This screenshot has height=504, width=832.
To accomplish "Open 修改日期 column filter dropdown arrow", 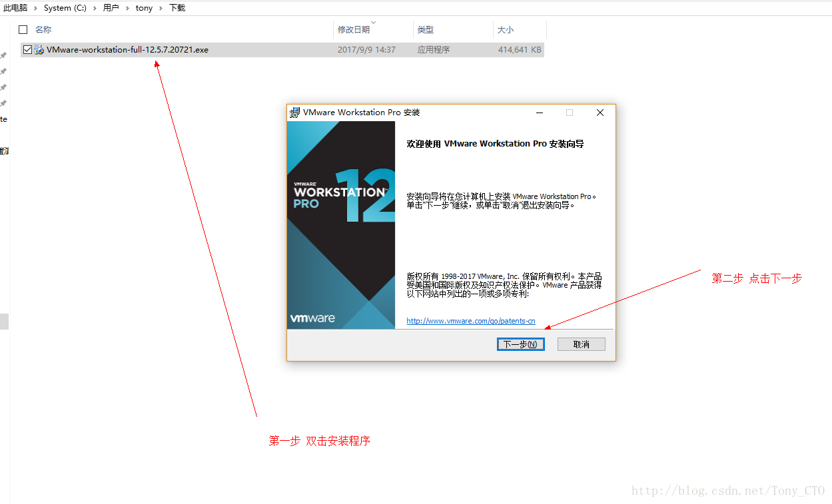I will (x=373, y=22).
